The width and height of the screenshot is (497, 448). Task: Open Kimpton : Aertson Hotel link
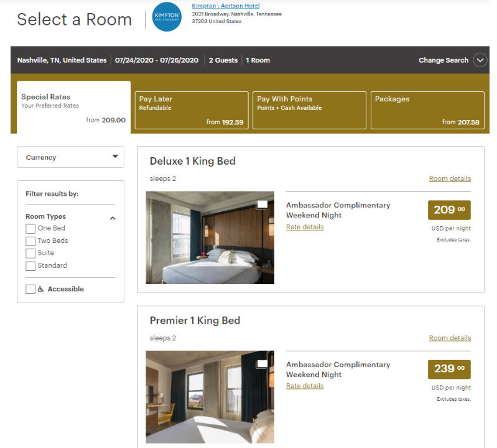click(x=226, y=6)
